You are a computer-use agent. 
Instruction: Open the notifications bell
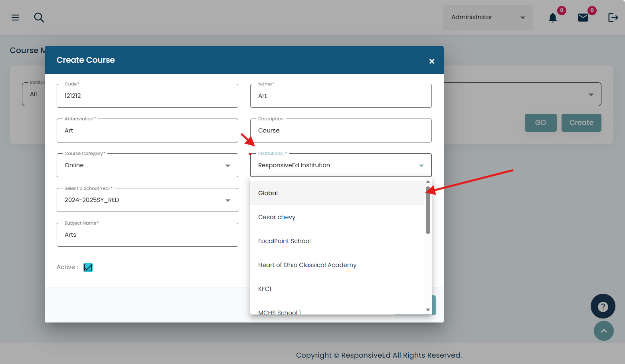coord(552,18)
